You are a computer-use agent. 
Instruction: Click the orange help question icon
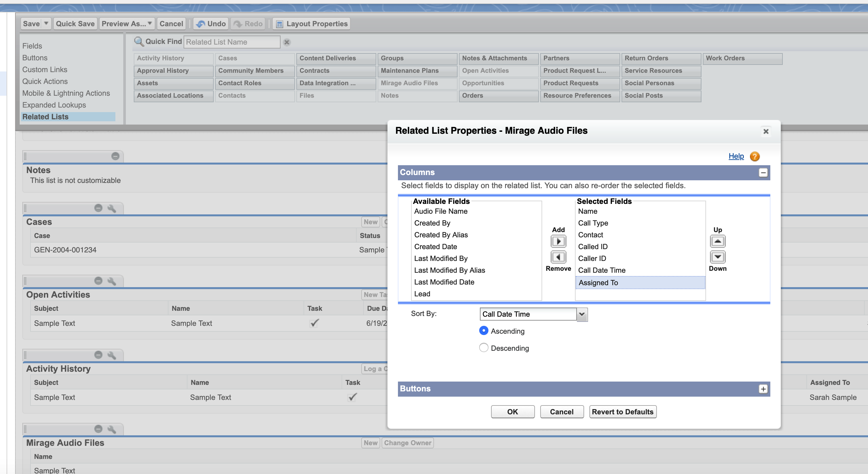[755, 156]
